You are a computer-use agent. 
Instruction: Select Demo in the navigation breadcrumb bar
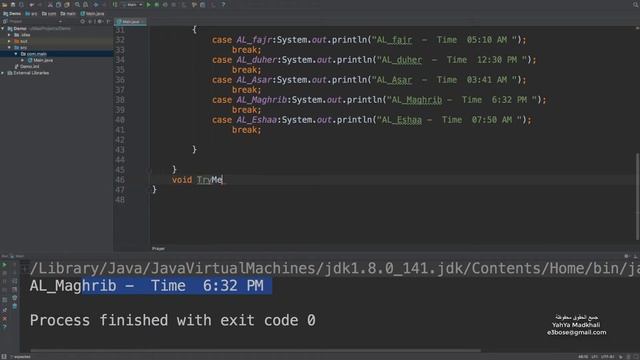12,13
